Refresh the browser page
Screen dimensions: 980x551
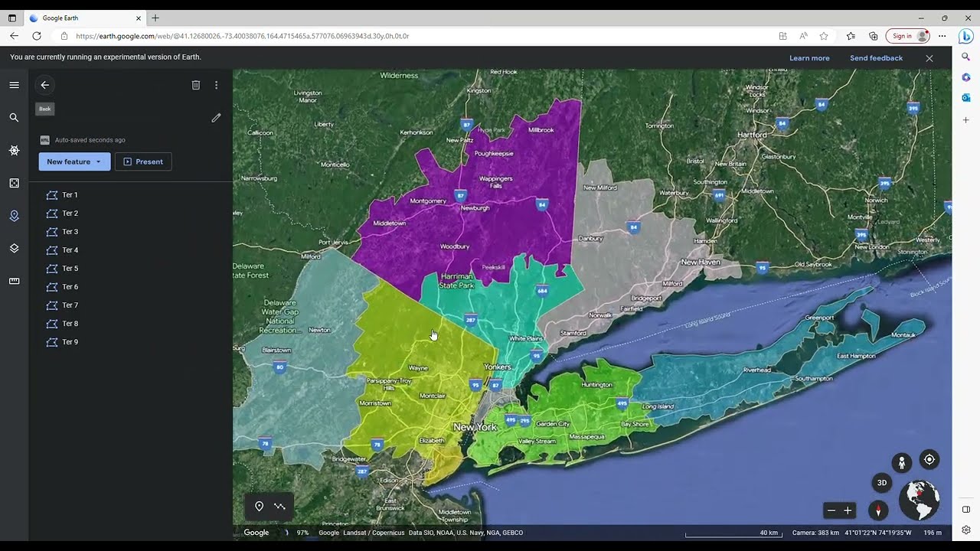point(37,36)
